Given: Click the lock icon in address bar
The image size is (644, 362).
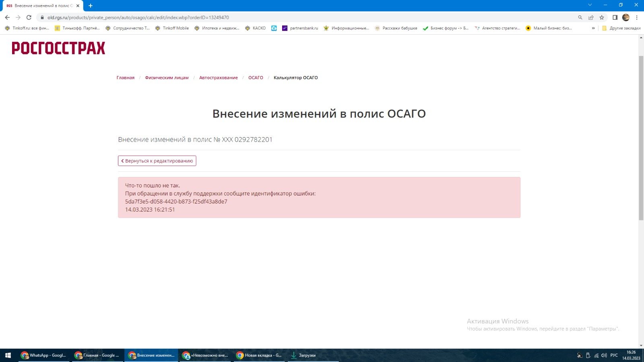Looking at the screenshot, I should point(42,17).
